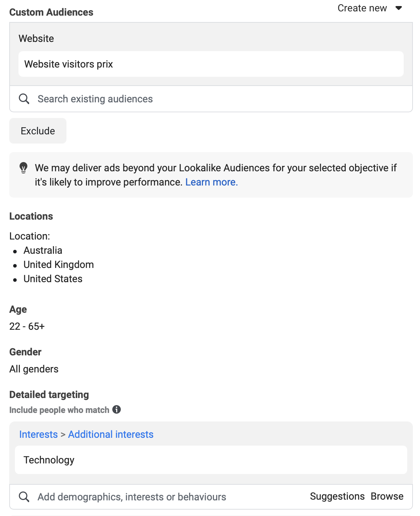Click the info icon beside Include people who match
The image size is (420, 516).
pyautogui.click(x=117, y=410)
